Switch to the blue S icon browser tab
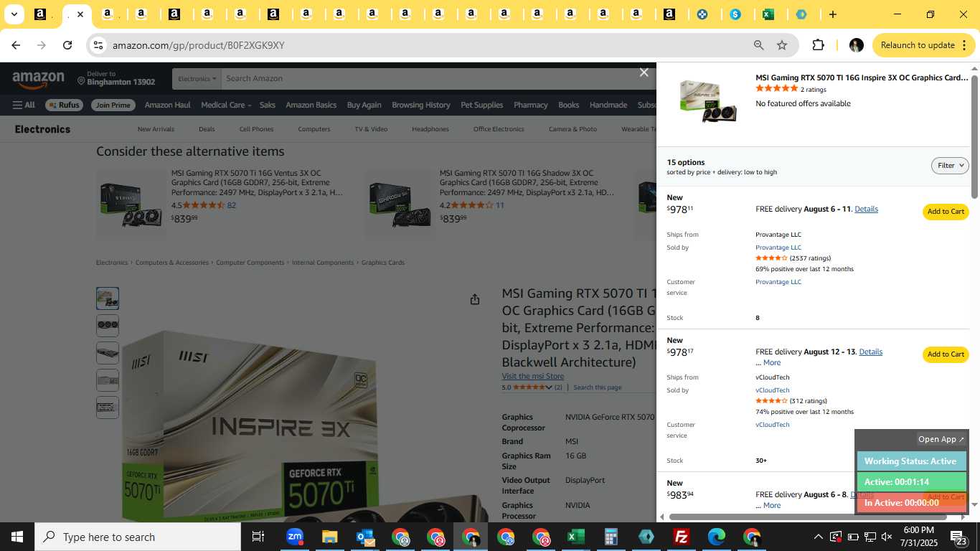Viewport: 980px width, 551px height. click(735, 14)
